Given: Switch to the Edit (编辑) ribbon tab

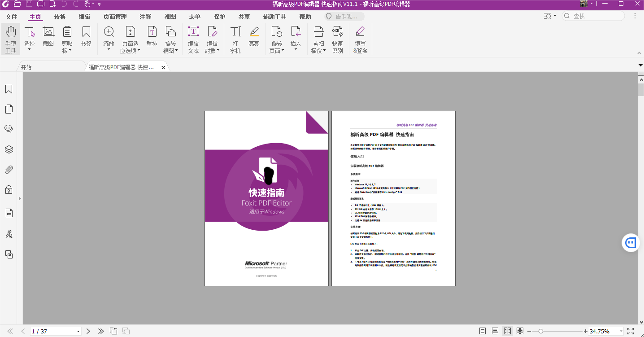Looking at the screenshot, I should coord(84,17).
